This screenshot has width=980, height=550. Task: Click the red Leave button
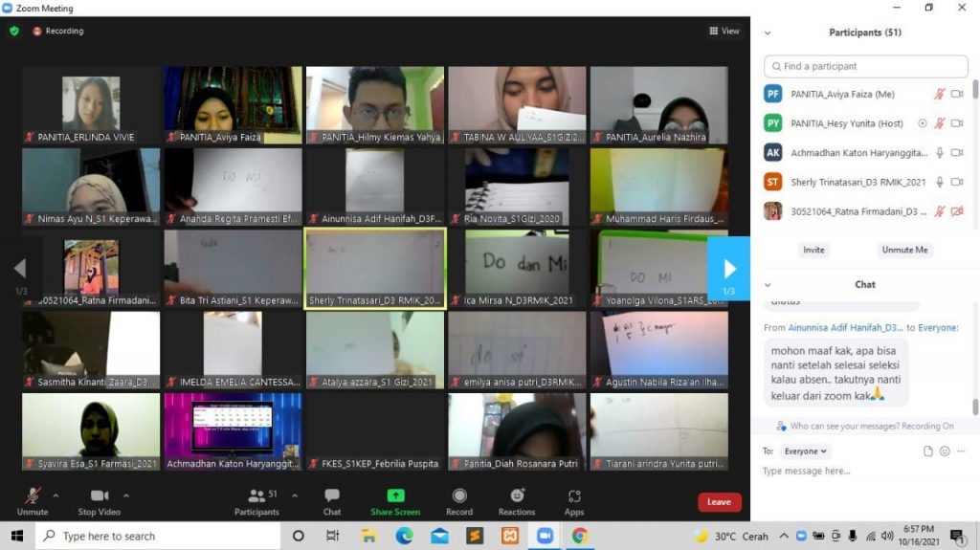719,502
